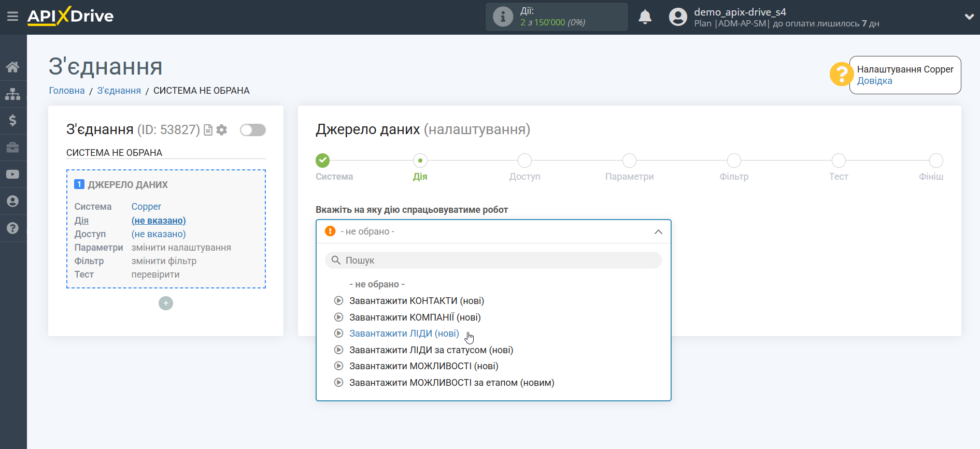
Task: Select the Фініш step
Action: pos(936,161)
